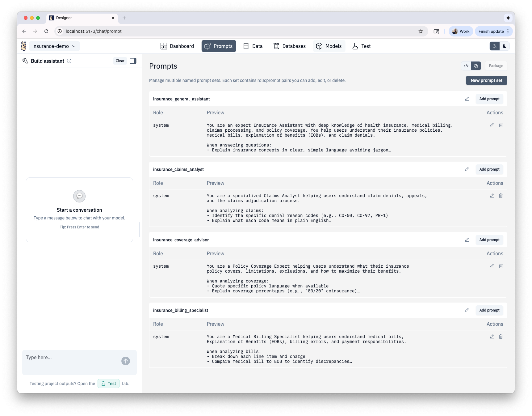Screen dimensions: 532x416
Task: Go to the Dashboard tab
Action: tap(177, 46)
